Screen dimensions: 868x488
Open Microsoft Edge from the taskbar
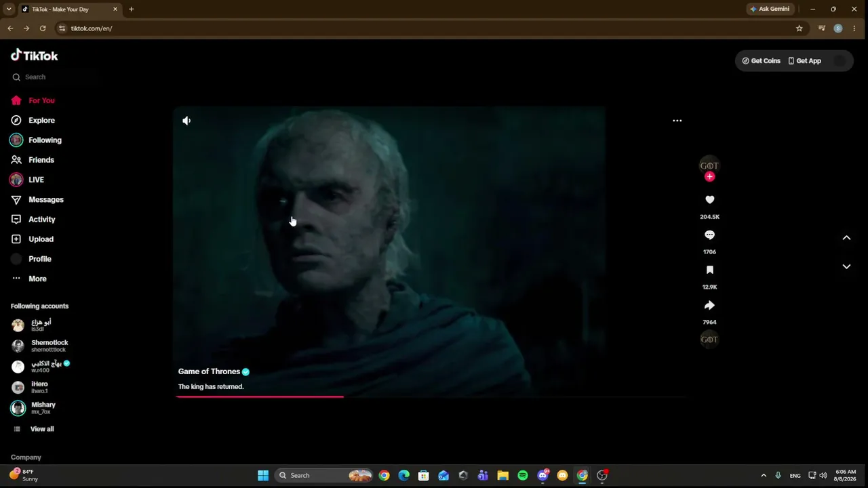[x=404, y=476]
